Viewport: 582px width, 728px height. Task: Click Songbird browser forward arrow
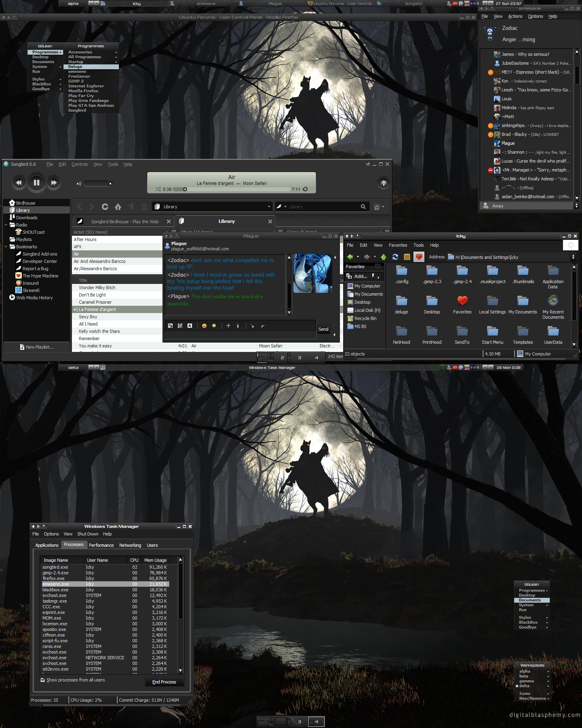[x=92, y=207]
